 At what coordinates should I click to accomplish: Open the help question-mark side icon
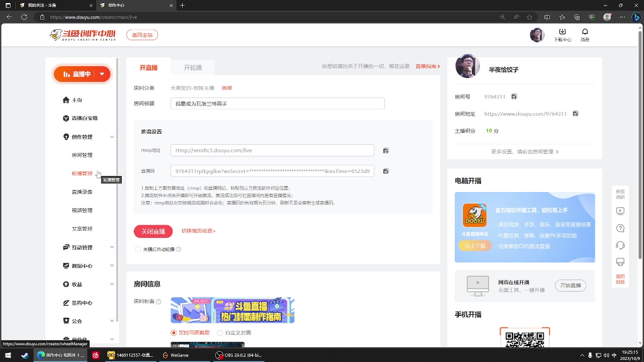tap(620, 228)
